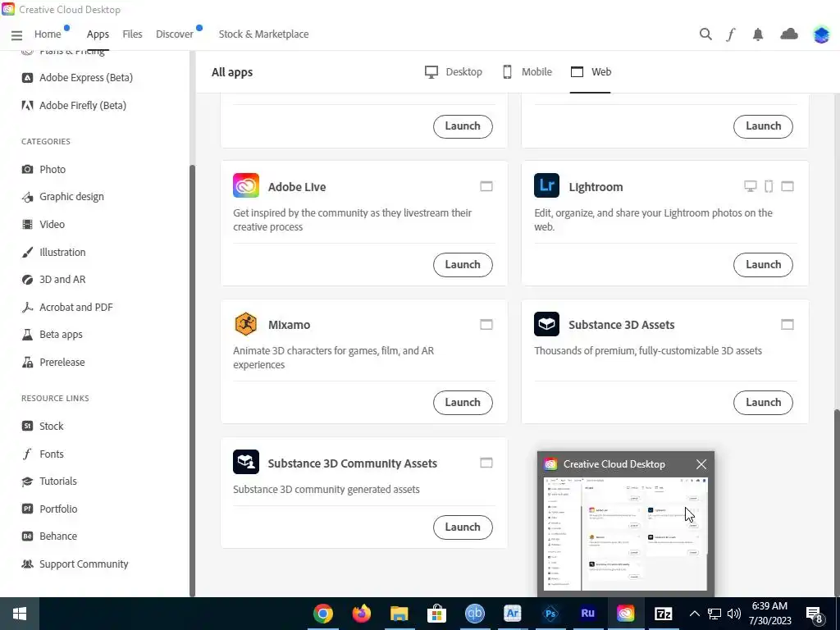Switch to the Files tab

point(132,34)
